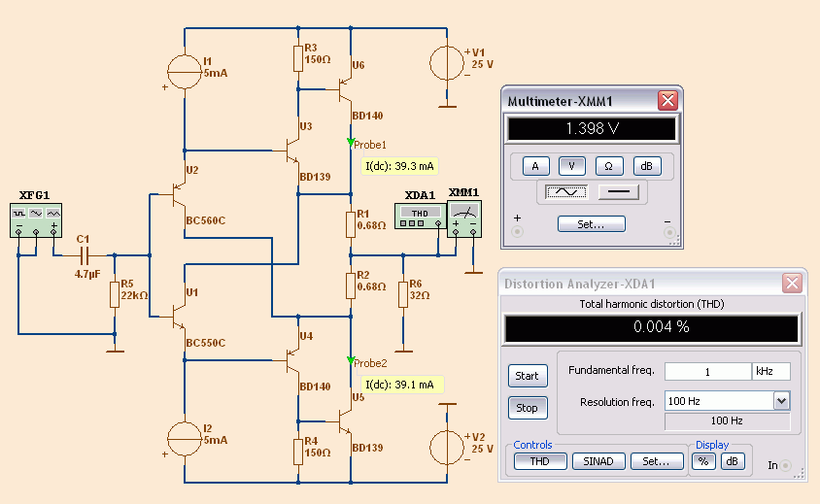Open the fundamental frequency kHz unit selector
Viewport: 820px width, 504px height.
770,371
